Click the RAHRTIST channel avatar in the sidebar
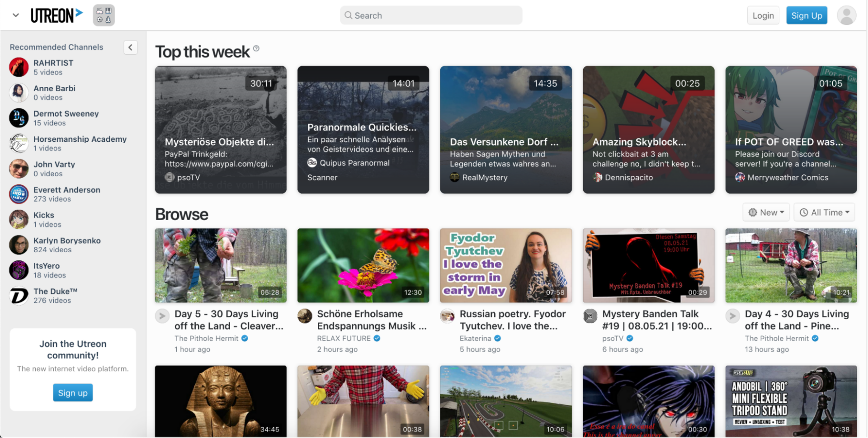The image size is (868, 438). tap(19, 67)
